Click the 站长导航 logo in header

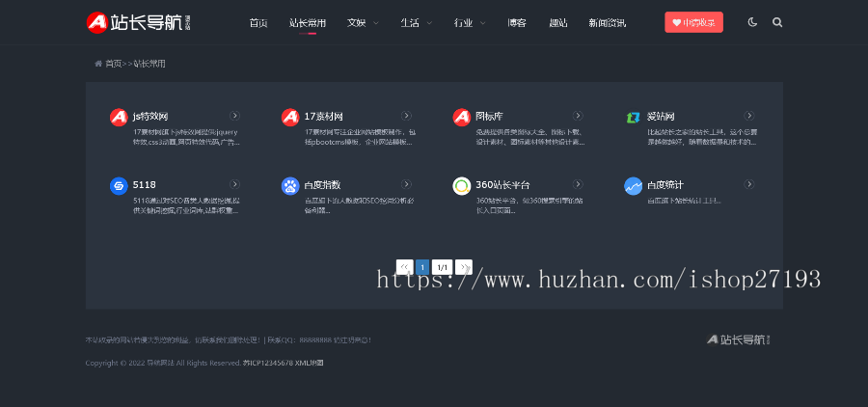tap(139, 23)
